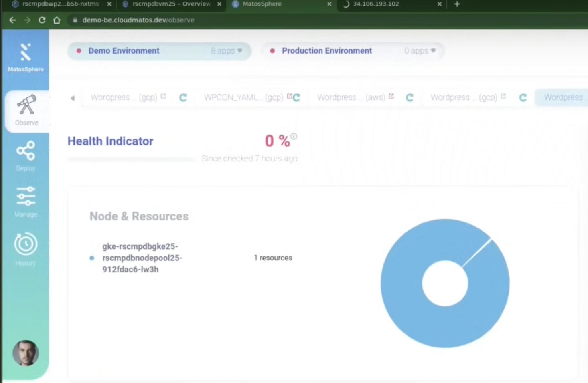This screenshot has width=588, height=383.
Task: Close the MatosSphere browser tab
Action: pyautogui.click(x=329, y=4)
